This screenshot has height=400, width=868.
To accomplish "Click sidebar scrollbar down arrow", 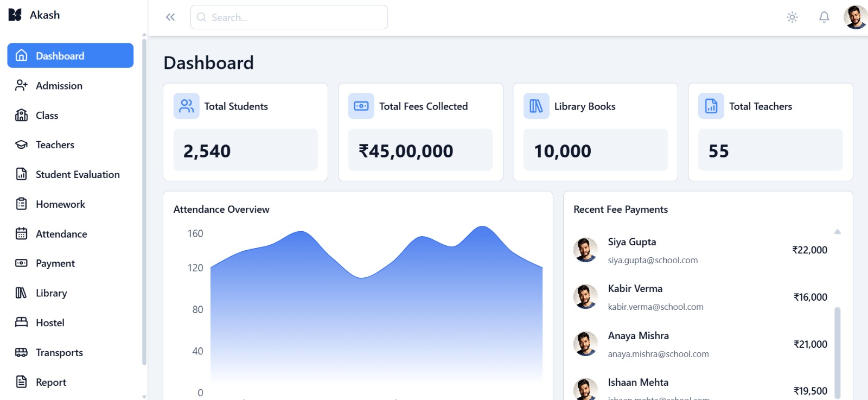I will (144, 397).
